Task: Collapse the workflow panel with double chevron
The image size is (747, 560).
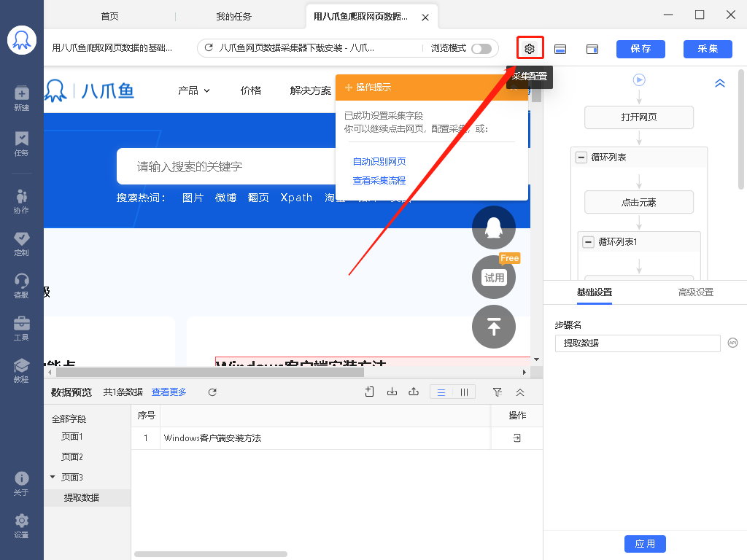Action: click(720, 83)
